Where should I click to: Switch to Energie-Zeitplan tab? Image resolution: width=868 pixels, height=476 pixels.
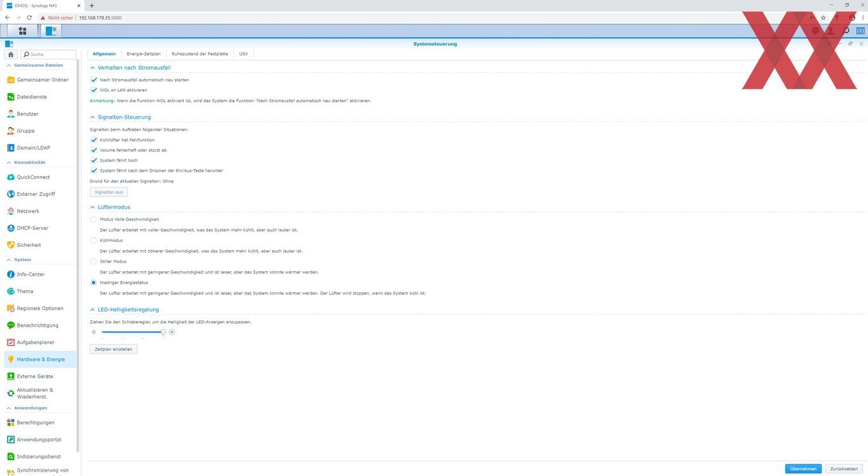pyautogui.click(x=144, y=54)
